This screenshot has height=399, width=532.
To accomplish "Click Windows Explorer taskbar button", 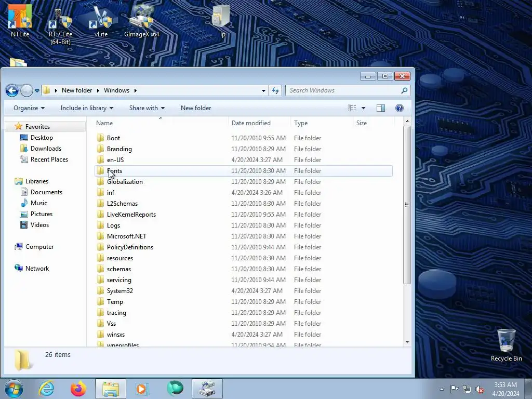I will click(111, 389).
